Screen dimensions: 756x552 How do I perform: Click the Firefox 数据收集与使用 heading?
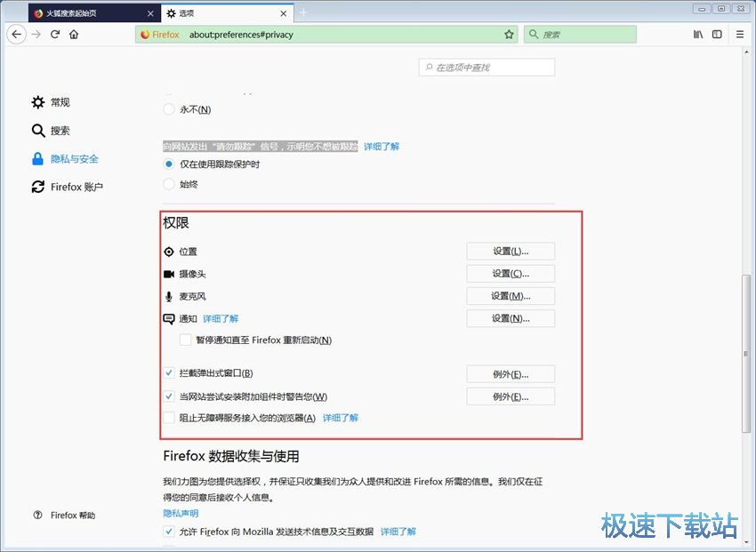[x=231, y=456]
